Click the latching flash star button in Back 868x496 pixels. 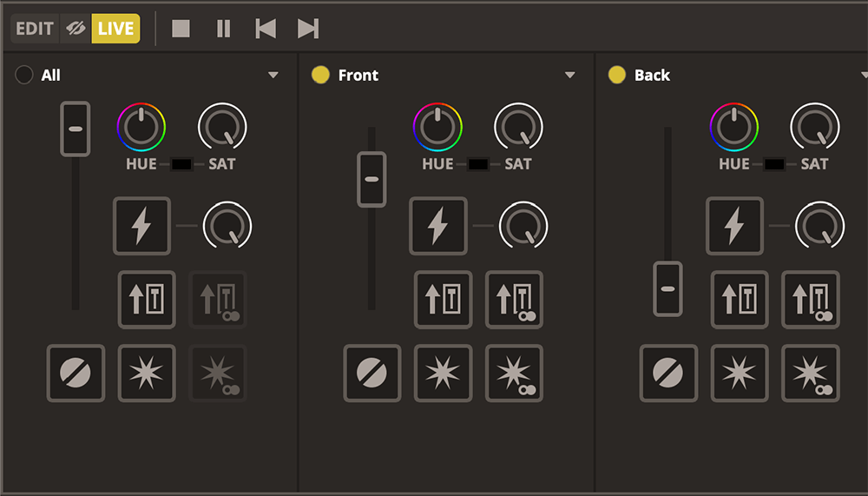(811, 373)
